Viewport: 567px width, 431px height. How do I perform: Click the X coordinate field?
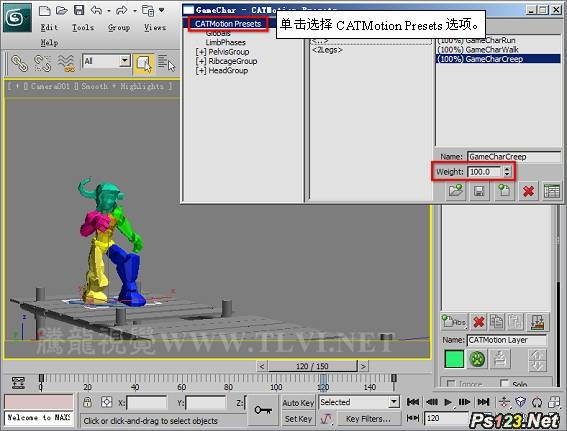pyautogui.click(x=146, y=402)
